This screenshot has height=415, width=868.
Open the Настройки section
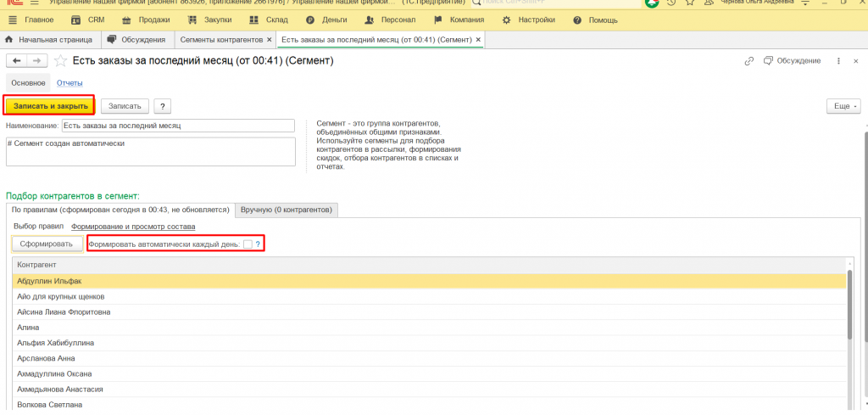click(529, 20)
